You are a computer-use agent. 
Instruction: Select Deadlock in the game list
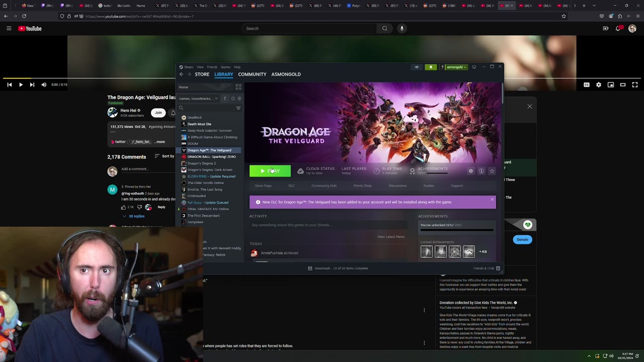tap(195, 118)
